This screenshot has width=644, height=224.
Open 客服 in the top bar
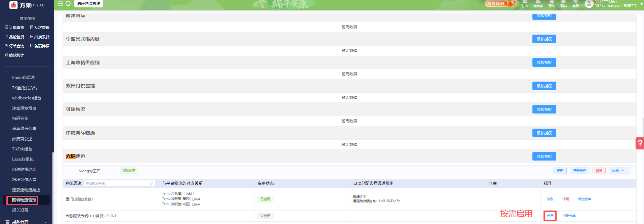pyautogui.click(x=575, y=4)
